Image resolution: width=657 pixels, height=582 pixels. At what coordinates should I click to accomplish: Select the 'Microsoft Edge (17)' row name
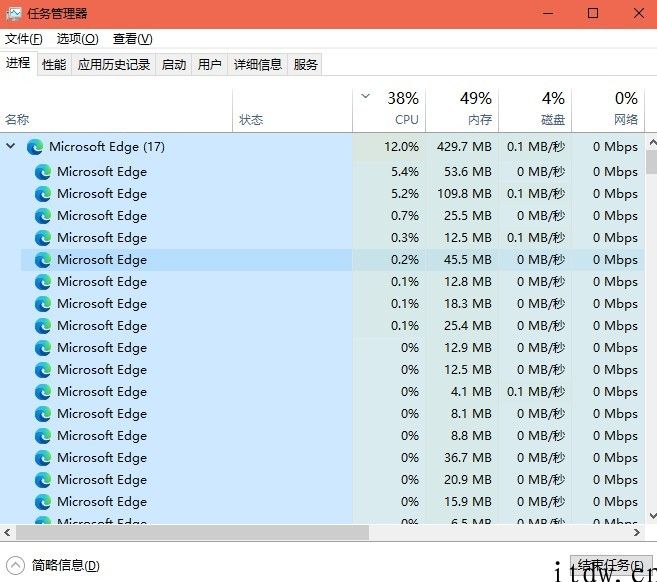point(107,147)
